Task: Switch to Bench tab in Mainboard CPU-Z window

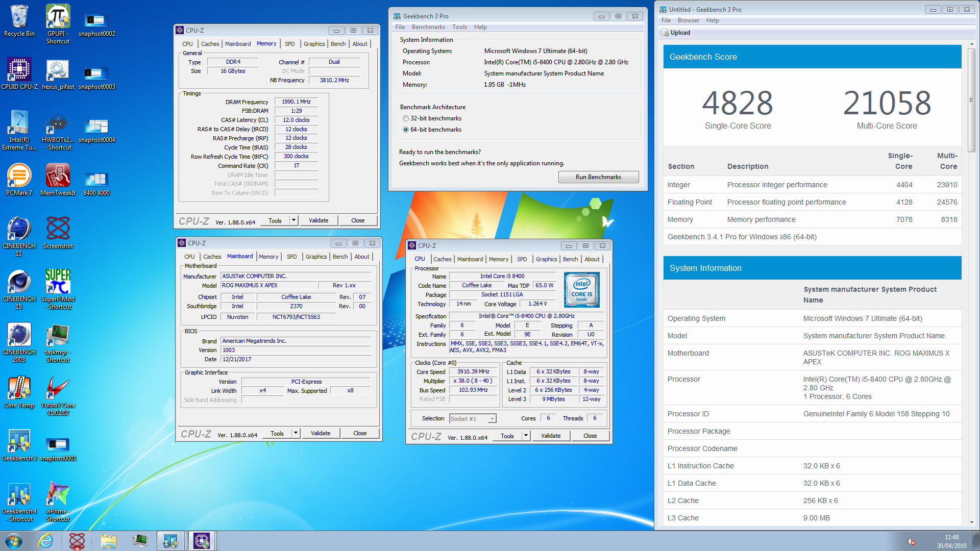Action: click(x=340, y=257)
